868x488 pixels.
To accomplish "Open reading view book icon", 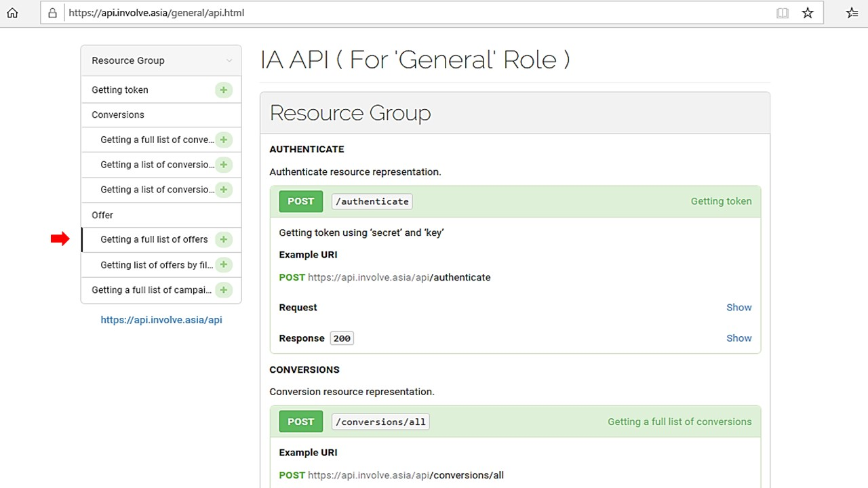I will point(783,13).
